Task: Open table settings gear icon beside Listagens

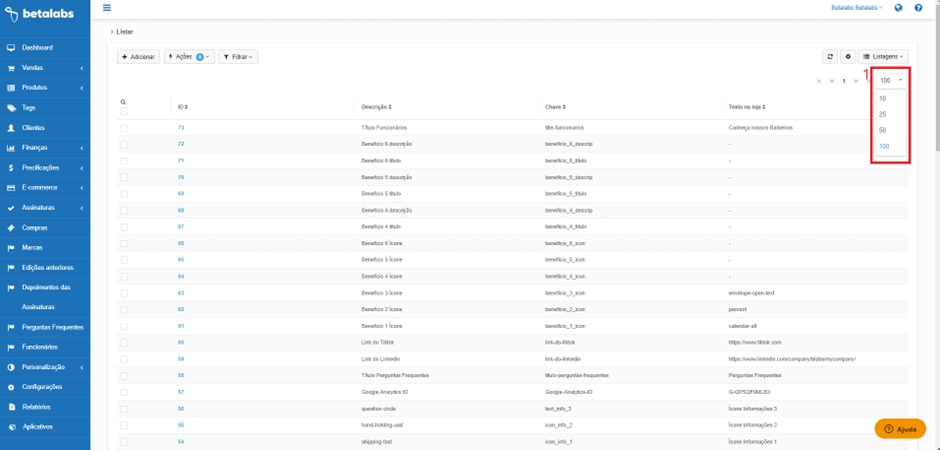Action: tap(848, 56)
